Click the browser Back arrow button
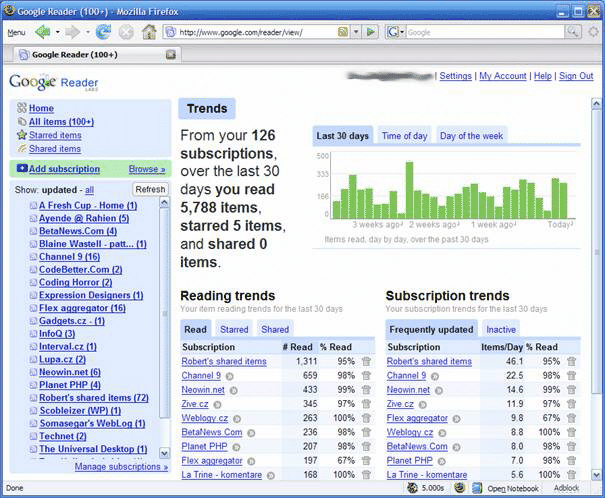This screenshot has height=498, width=605. (43, 32)
